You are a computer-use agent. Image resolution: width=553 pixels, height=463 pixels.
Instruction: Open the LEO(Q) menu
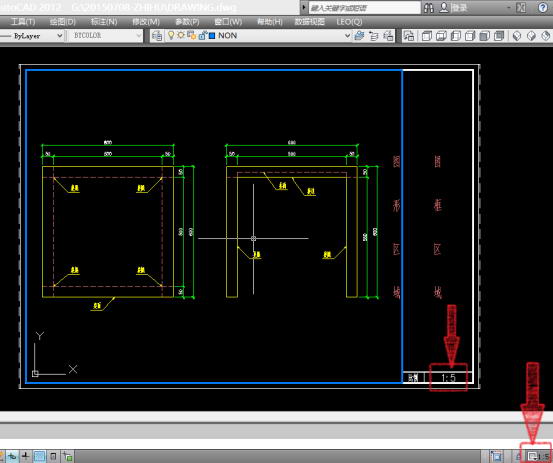click(x=349, y=22)
